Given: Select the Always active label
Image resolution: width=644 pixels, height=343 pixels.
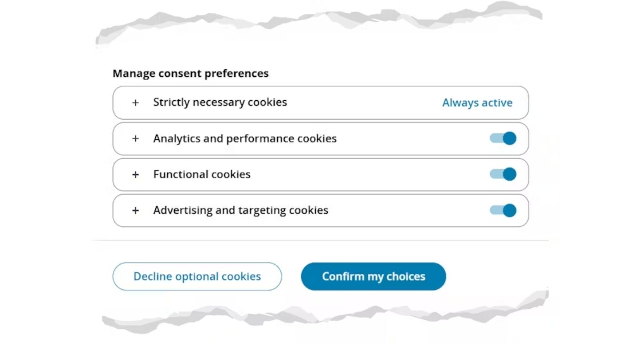Looking at the screenshot, I should click(x=477, y=103).
